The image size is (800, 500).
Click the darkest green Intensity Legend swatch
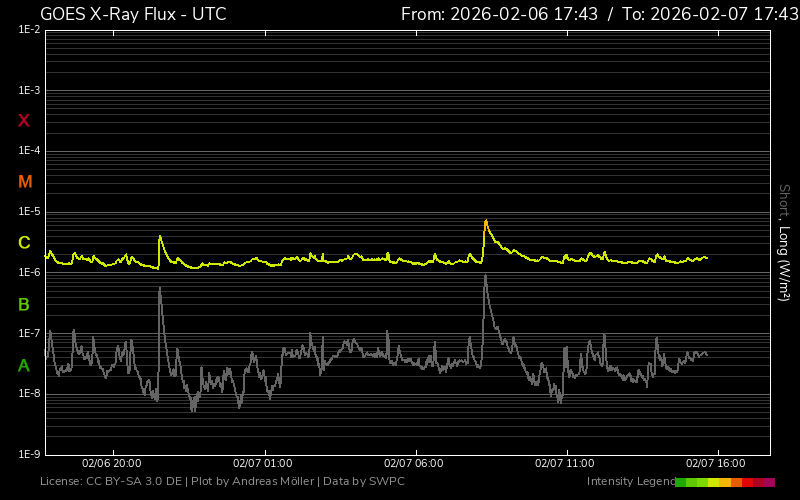pyautogui.click(x=680, y=482)
